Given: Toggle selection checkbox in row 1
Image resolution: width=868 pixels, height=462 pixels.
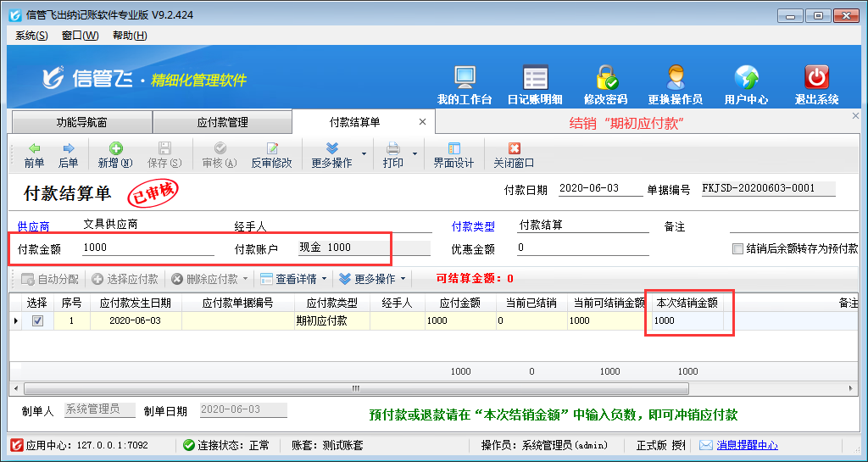Looking at the screenshot, I should (37, 321).
